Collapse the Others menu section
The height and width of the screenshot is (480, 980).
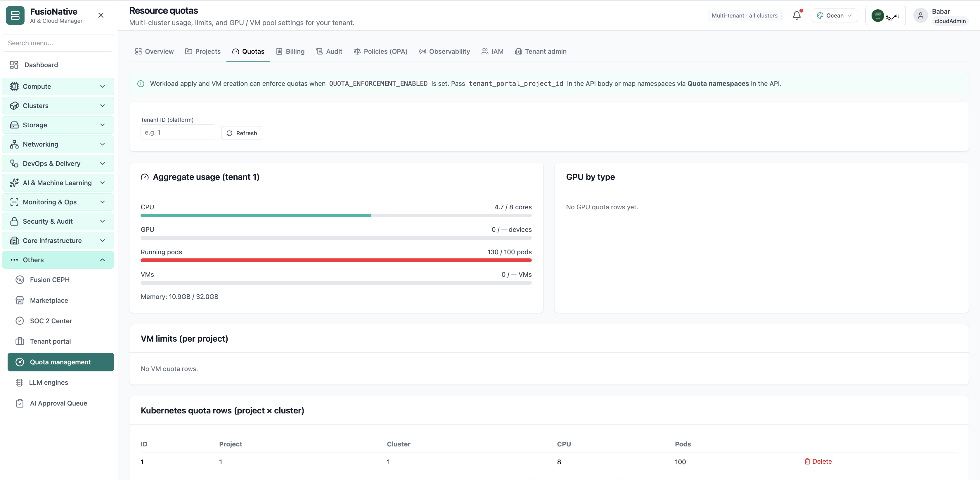coord(58,260)
